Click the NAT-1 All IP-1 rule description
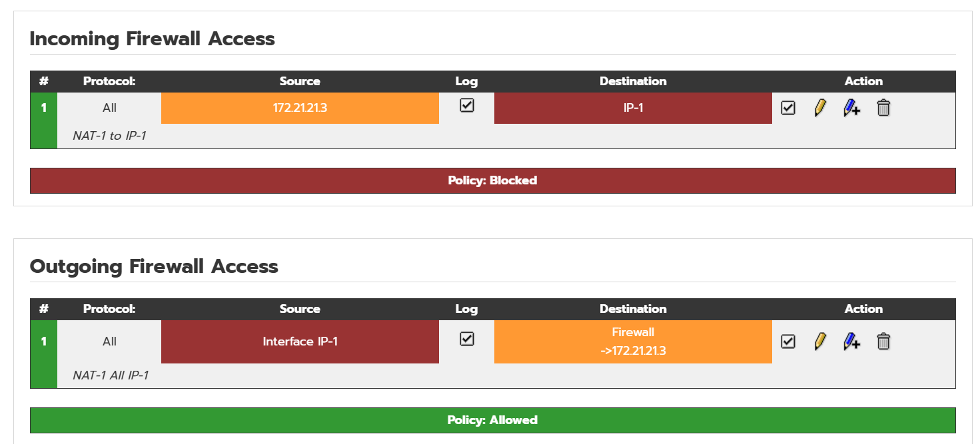 pyautogui.click(x=111, y=375)
